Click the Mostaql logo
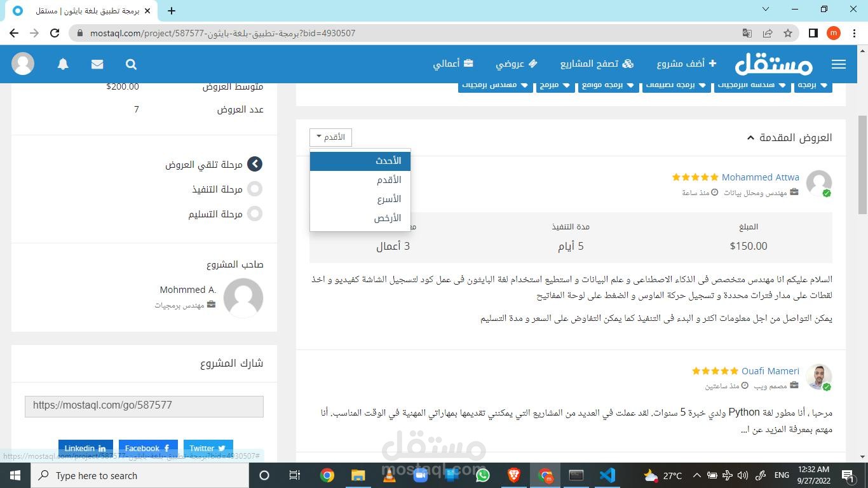 773,64
